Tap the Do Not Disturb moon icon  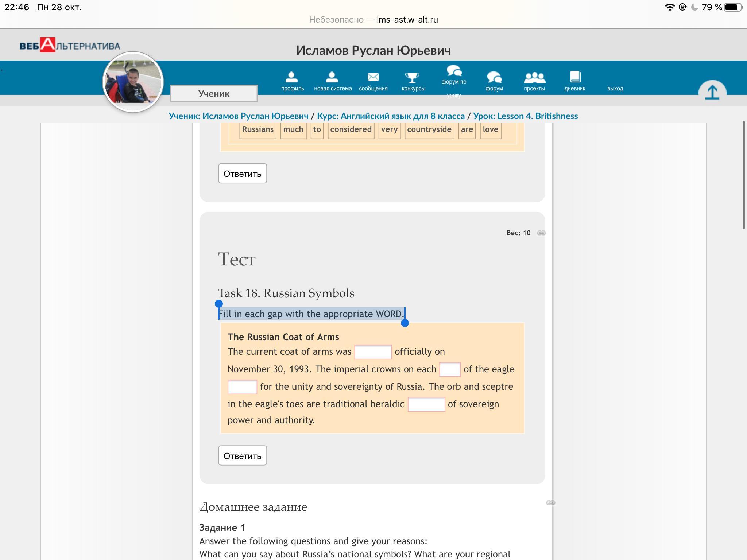694,7
